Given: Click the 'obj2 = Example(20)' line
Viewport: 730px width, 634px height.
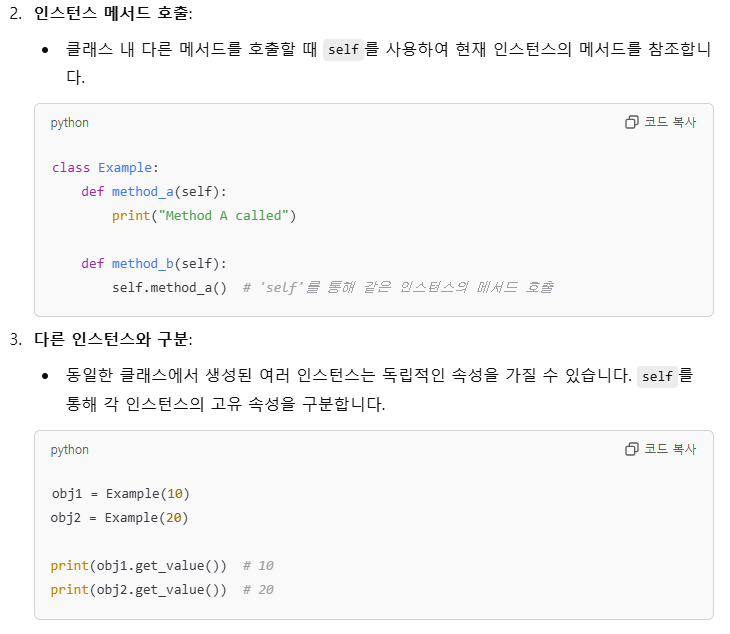Looking at the screenshot, I should tap(120, 517).
